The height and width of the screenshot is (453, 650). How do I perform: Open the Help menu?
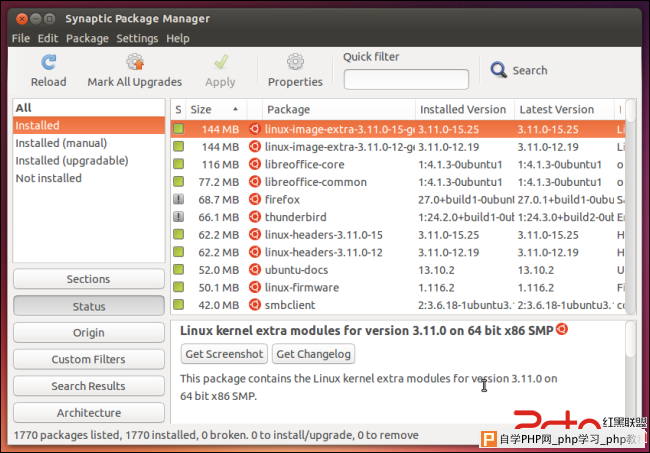point(178,39)
